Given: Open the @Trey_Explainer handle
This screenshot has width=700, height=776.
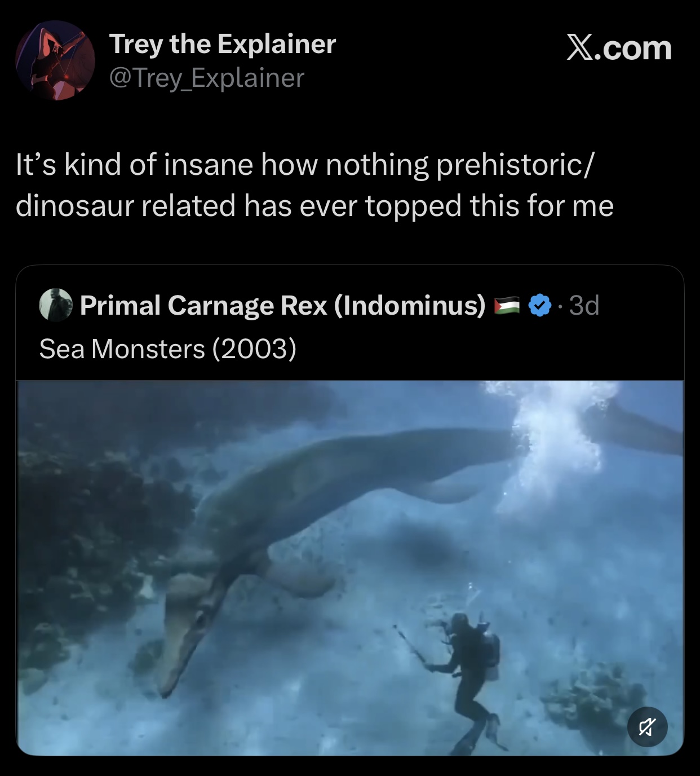Looking at the screenshot, I should [206, 78].
